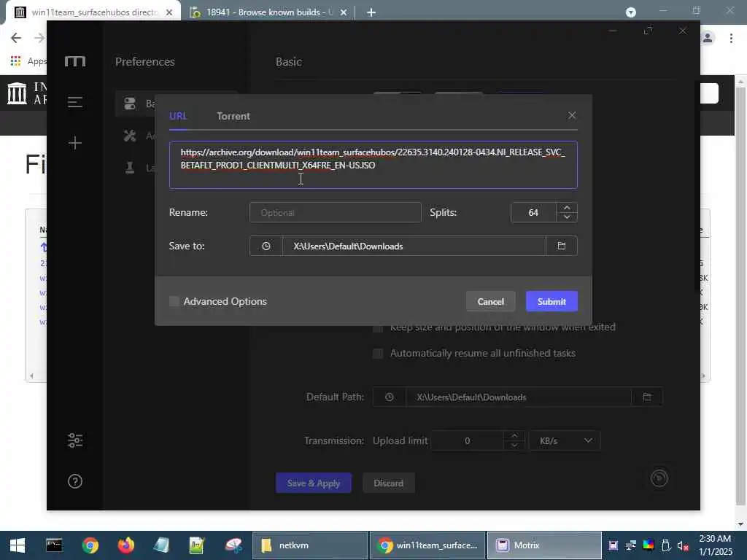Close the 18941 Browse known builds tab
This screenshot has height=560, width=747.
pyautogui.click(x=344, y=12)
